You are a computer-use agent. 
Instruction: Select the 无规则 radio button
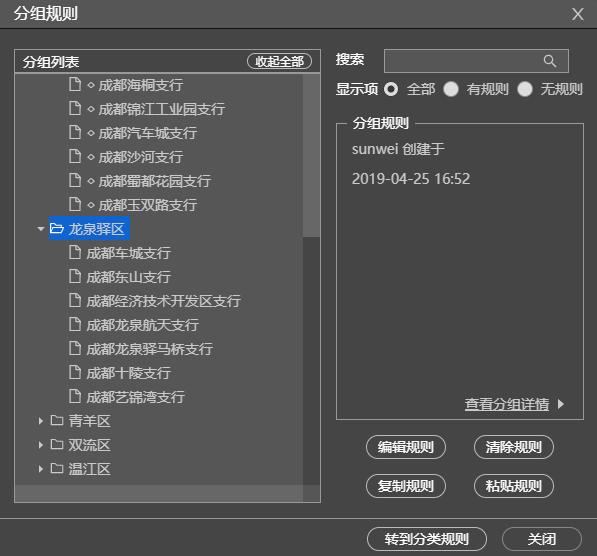coord(525,89)
